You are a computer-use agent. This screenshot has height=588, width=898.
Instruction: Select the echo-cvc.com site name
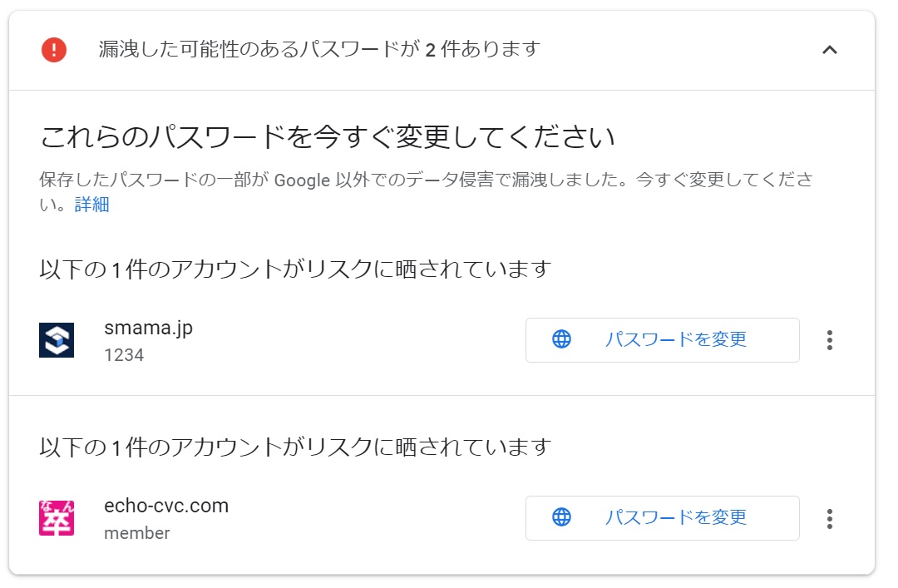166,506
